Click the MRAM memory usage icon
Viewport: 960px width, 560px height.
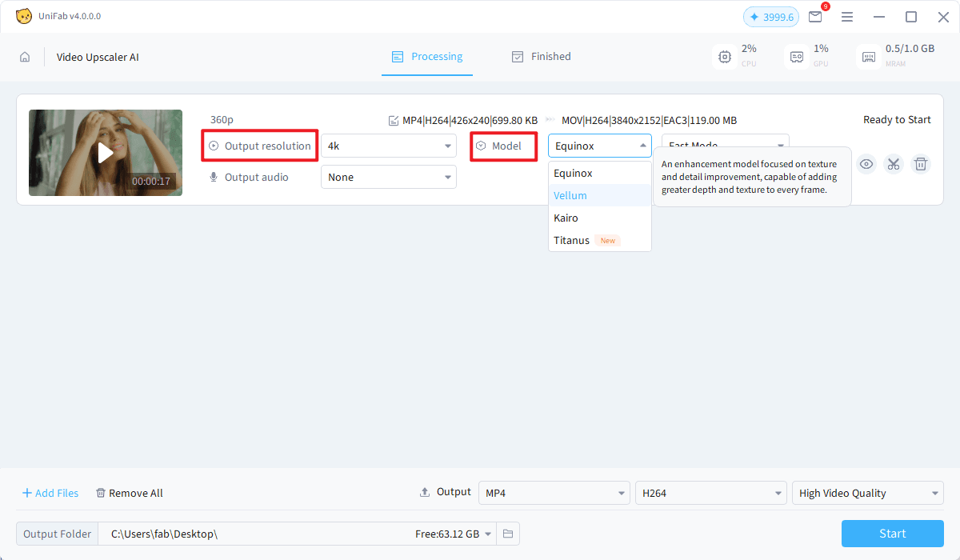868,56
